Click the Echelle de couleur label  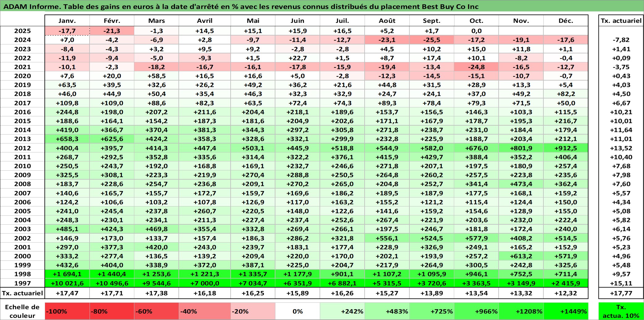point(22,311)
